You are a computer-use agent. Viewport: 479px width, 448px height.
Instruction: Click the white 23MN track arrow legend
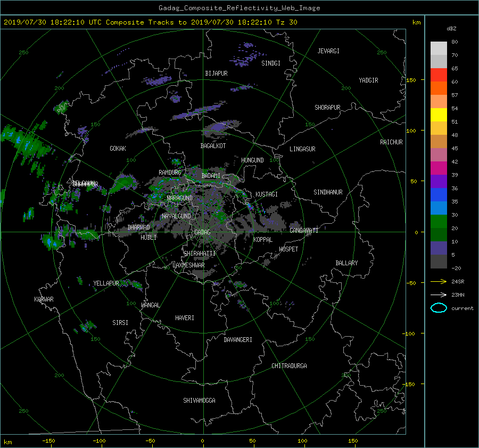439,295
